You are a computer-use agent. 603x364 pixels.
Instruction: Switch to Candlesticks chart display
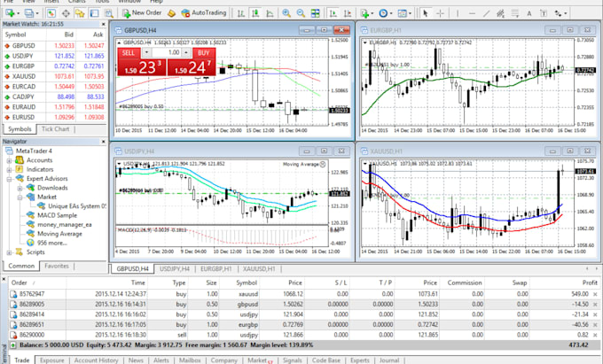click(255, 13)
